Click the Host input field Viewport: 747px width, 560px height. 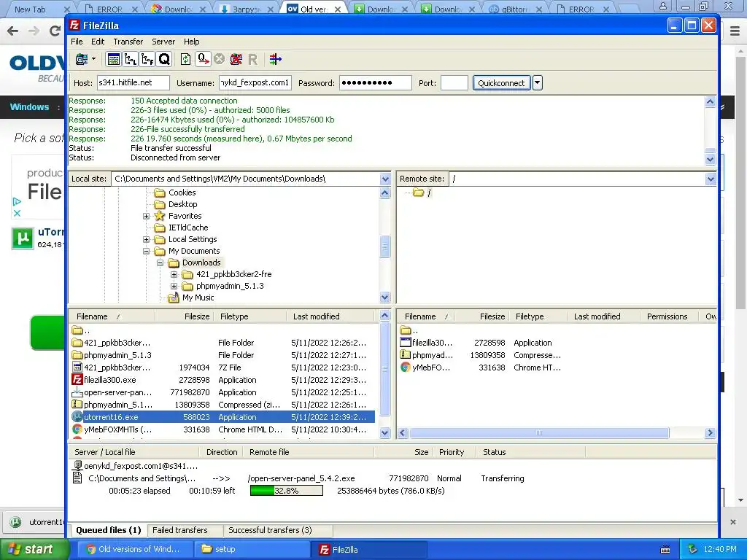click(x=133, y=82)
